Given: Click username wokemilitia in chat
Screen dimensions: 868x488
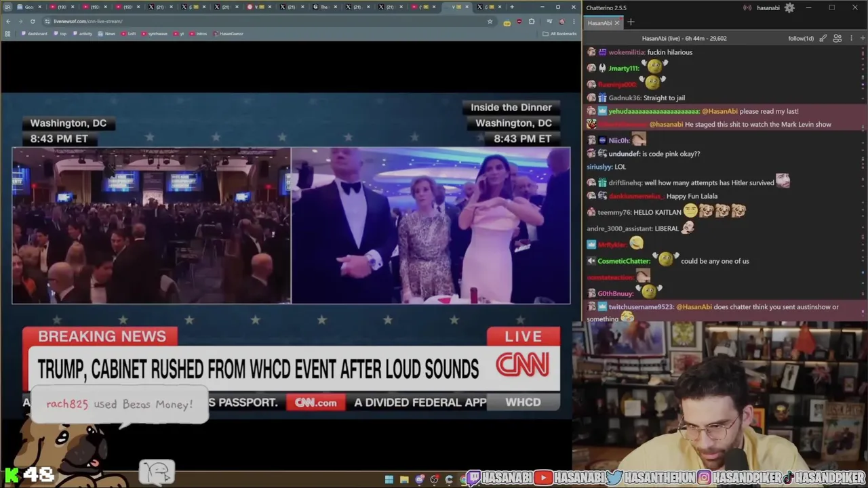Looking at the screenshot, I should (626, 52).
